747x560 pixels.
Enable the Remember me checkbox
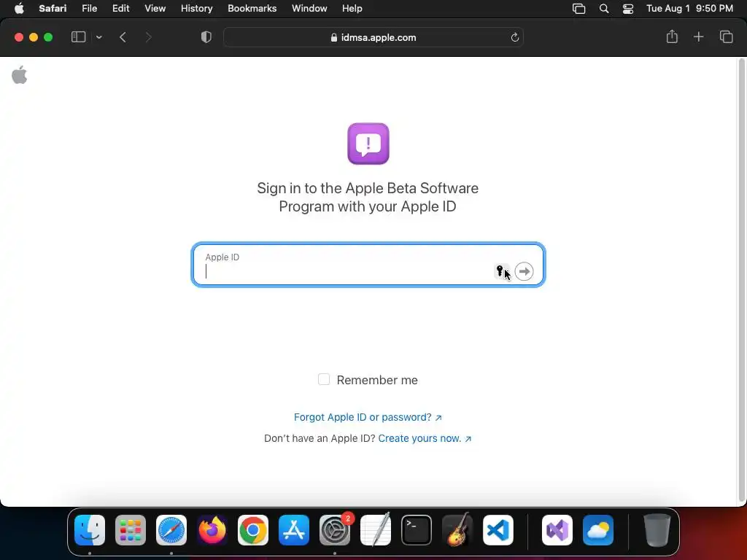[324, 379]
